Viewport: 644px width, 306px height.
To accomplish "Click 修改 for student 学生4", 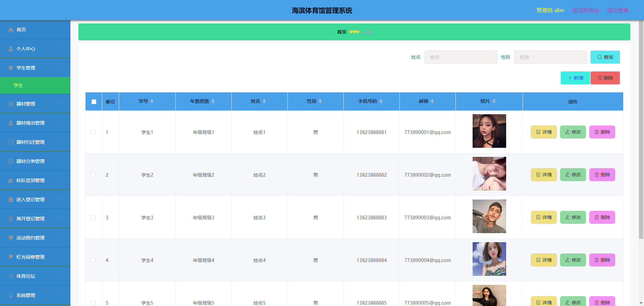I will pyautogui.click(x=573, y=260).
